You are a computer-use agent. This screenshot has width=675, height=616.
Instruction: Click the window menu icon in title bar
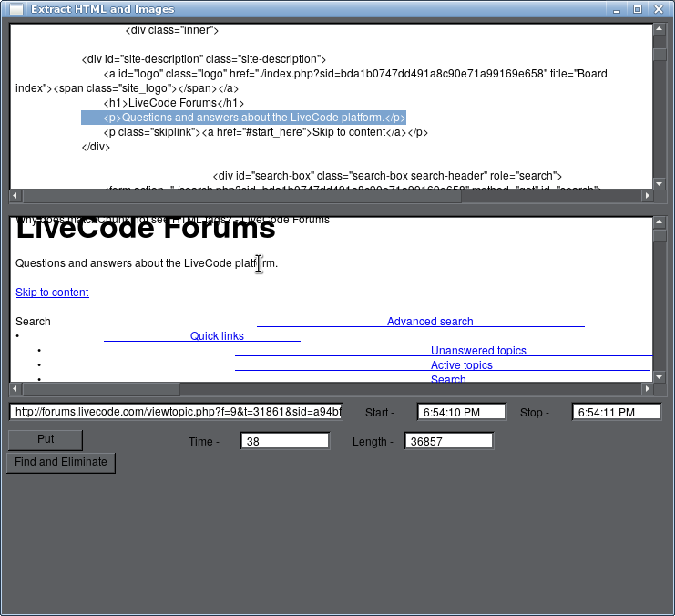coord(16,9)
